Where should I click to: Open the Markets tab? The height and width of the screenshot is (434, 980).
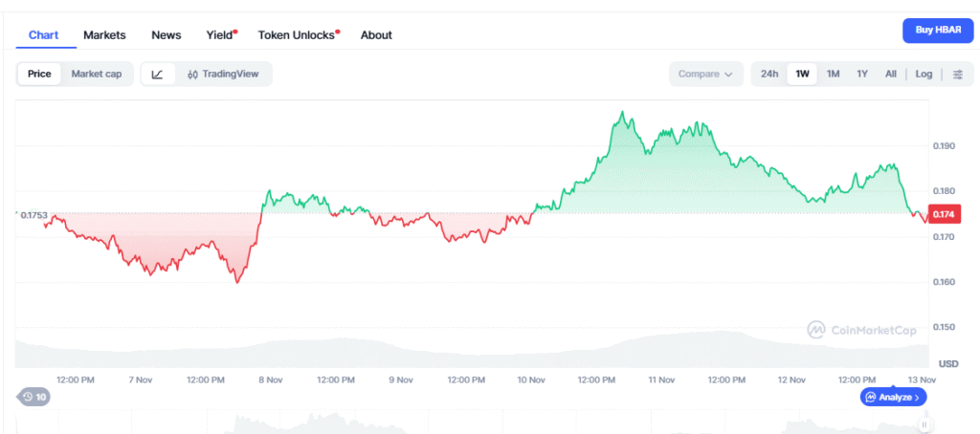pos(104,35)
